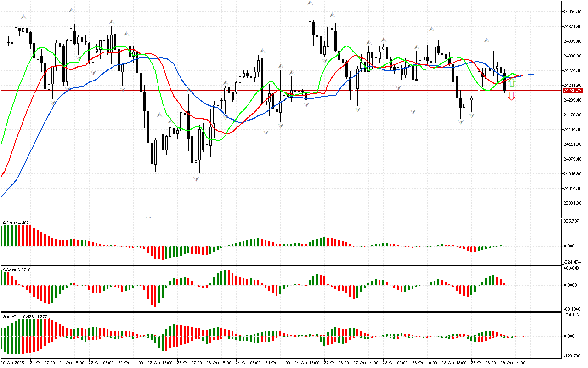
Task: Select the AOcust 4.462 indicator label
Action: (16, 223)
